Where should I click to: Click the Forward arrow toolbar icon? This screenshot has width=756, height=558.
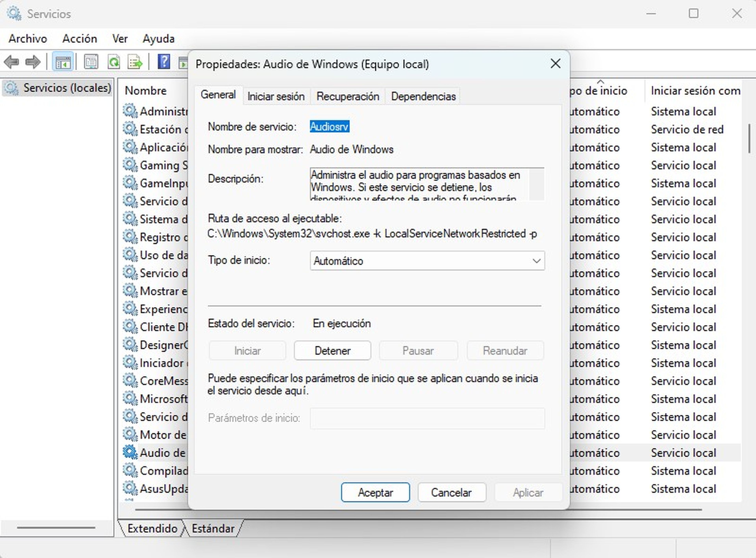(33, 62)
